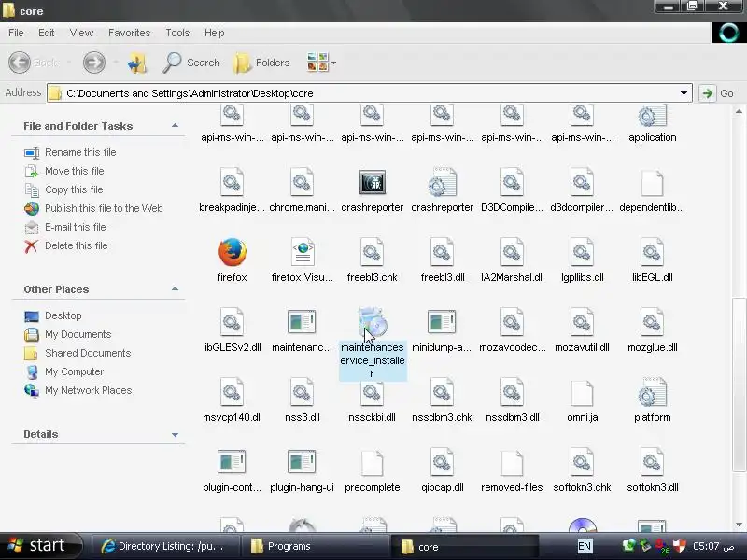Select the softokn3.dll file icon
This screenshot has height=560, width=747.
click(x=652, y=462)
